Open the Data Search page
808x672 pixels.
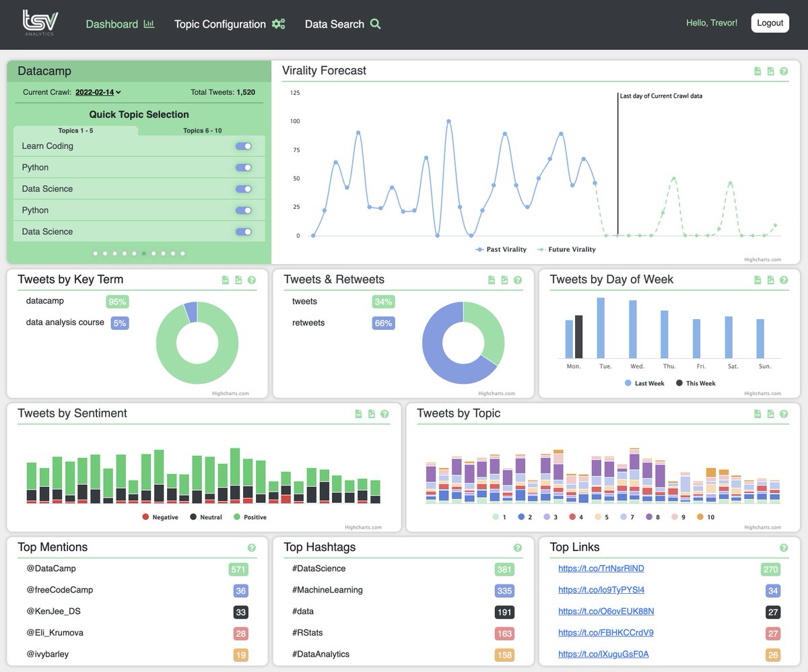pos(343,24)
